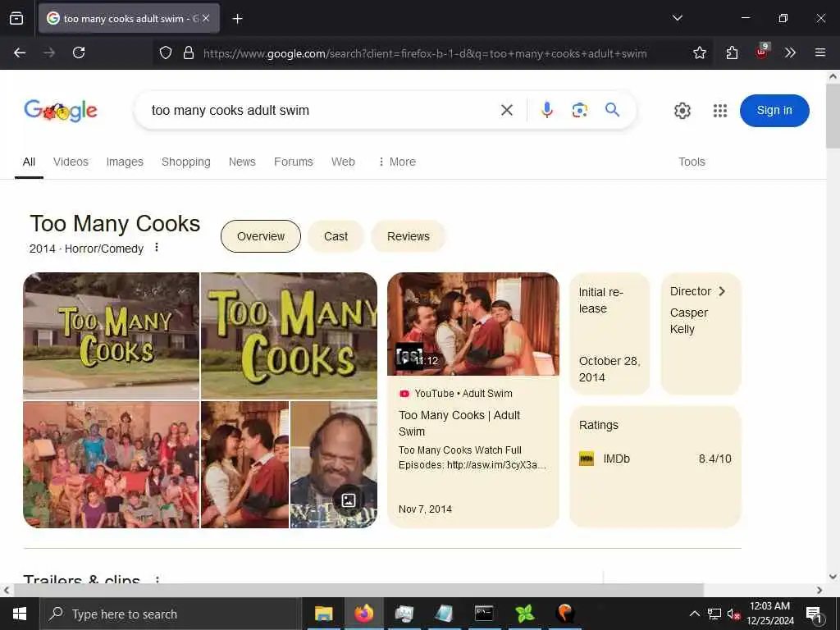Open Google apps grid
This screenshot has height=630, width=840.
click(x=720, y=111)
